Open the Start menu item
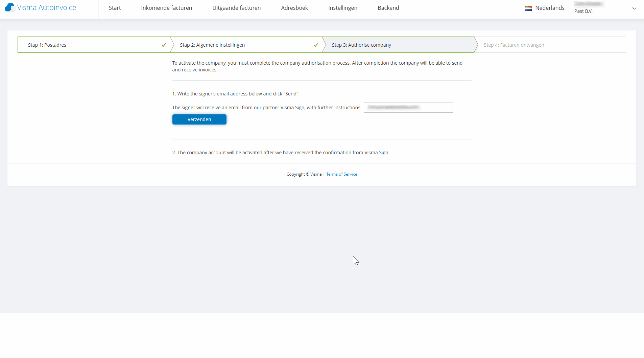644x358 pixels. tap(115, 8)
